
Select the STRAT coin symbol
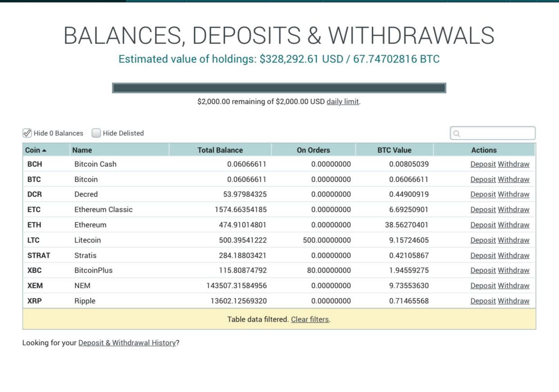click(39, 255)
